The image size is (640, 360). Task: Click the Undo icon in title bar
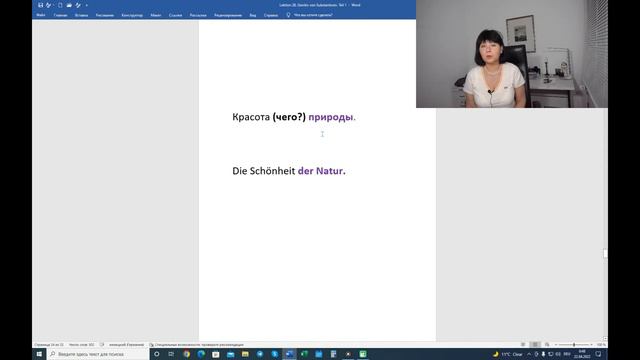tap(49, 5)
